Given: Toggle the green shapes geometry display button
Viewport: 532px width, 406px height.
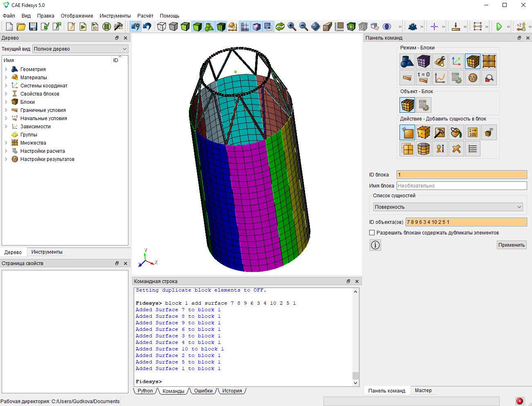Looking at the screenshot, I should click(209, 27).
